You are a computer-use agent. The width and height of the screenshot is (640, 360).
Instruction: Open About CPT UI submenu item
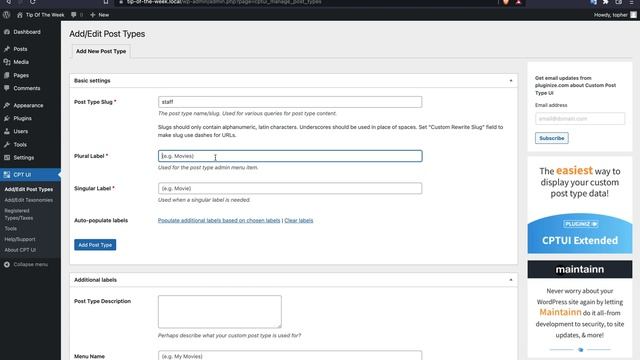click(20, 250)
